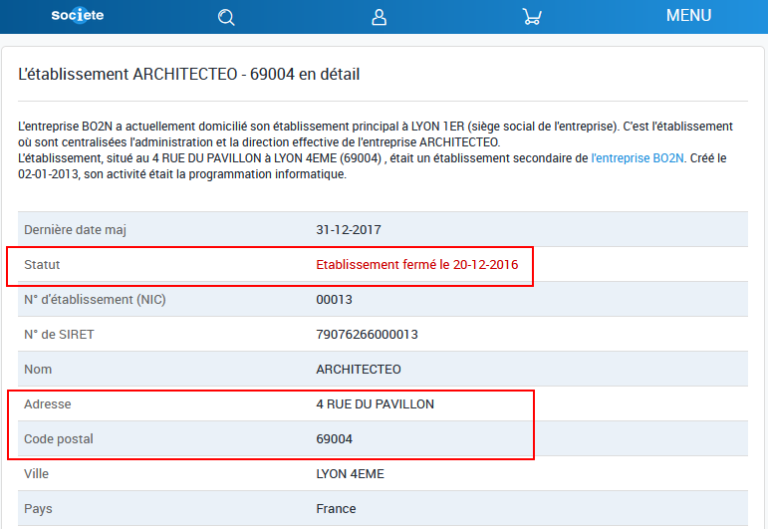Open the MENU in the header
768x529 pixels.
pyautogui.click(x=688, y=16)
